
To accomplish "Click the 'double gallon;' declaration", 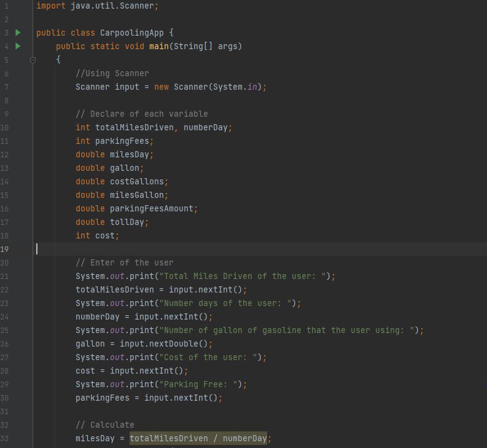I will pos(110,168).
